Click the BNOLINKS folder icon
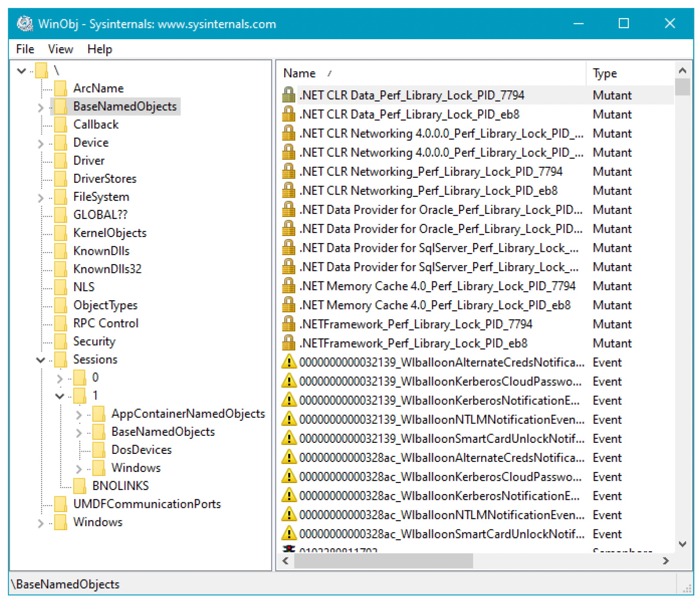Viewport: 700px width, 599px height. [x=80, y=486]
